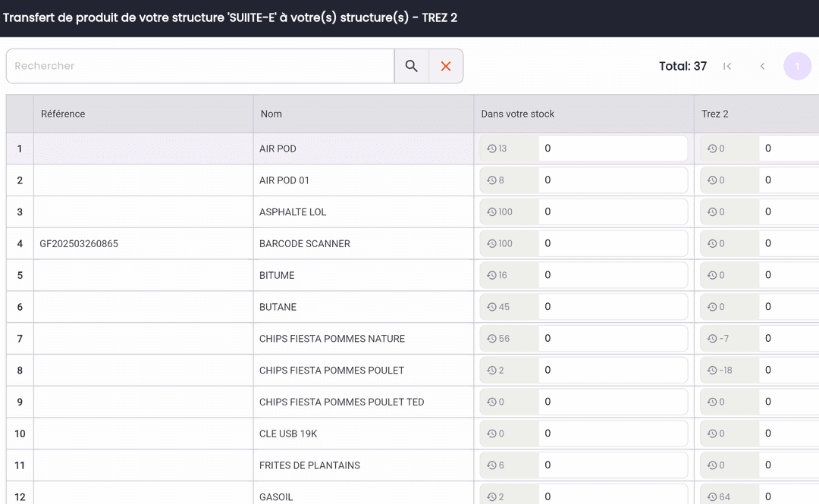Focus Trez 2 quantity input for AIR POD 01

pos(789,180)
